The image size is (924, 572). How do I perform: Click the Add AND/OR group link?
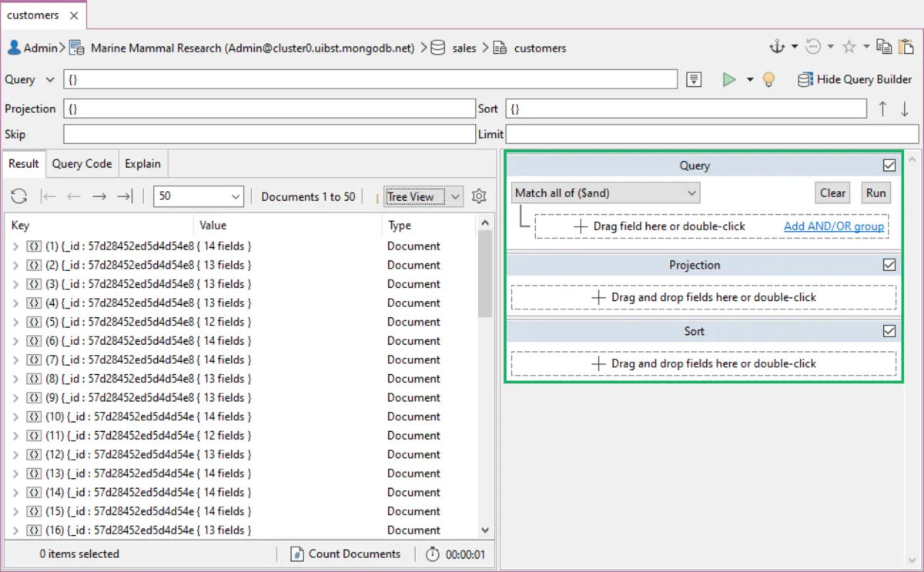834,226
